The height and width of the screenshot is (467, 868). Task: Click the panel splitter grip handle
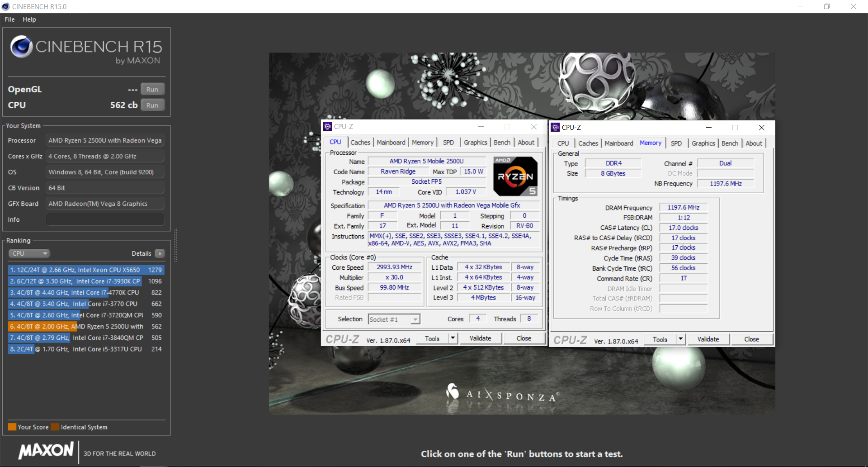pyautogui.click(x=175, y=245)
